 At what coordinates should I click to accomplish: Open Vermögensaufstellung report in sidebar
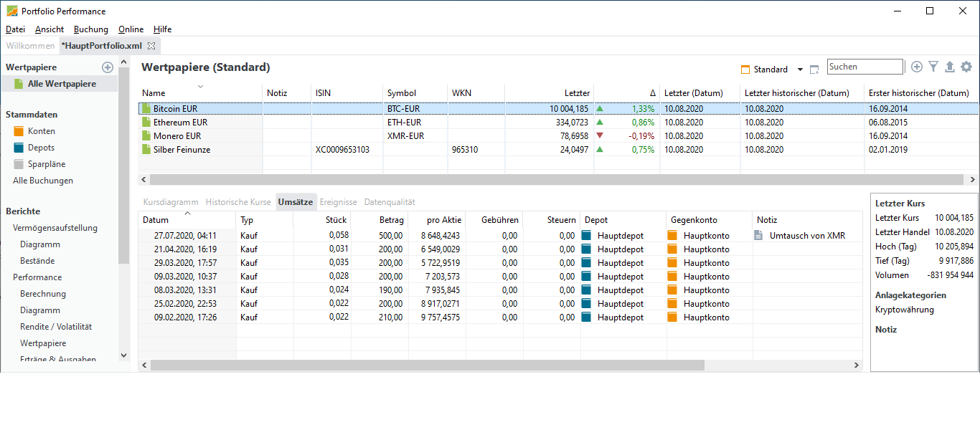[55, 228]
